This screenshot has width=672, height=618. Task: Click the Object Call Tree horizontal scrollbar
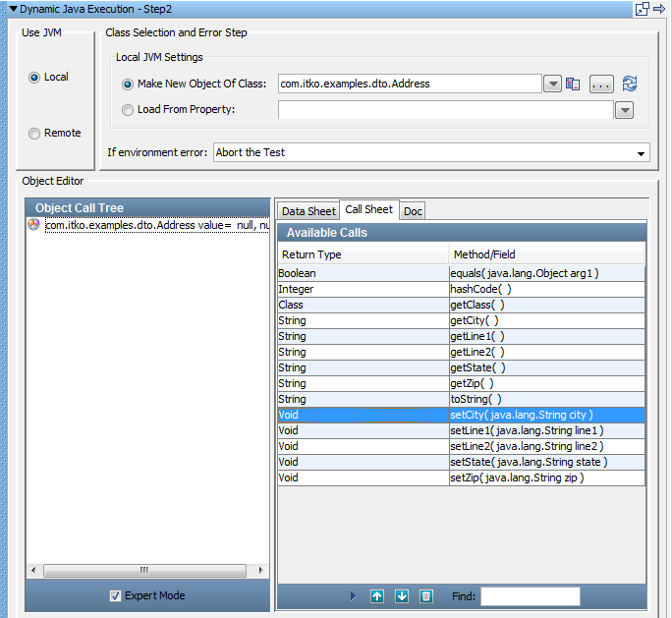coord(144,570)
